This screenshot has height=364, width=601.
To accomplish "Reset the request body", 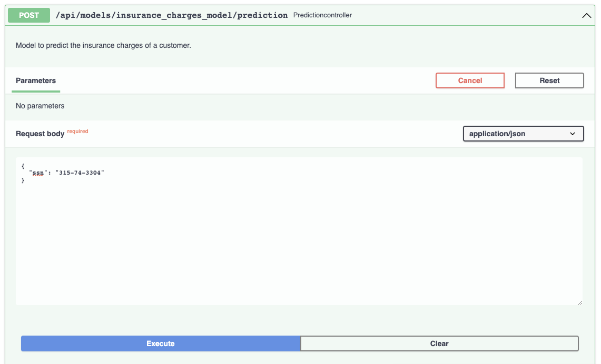I will [549, 80].
